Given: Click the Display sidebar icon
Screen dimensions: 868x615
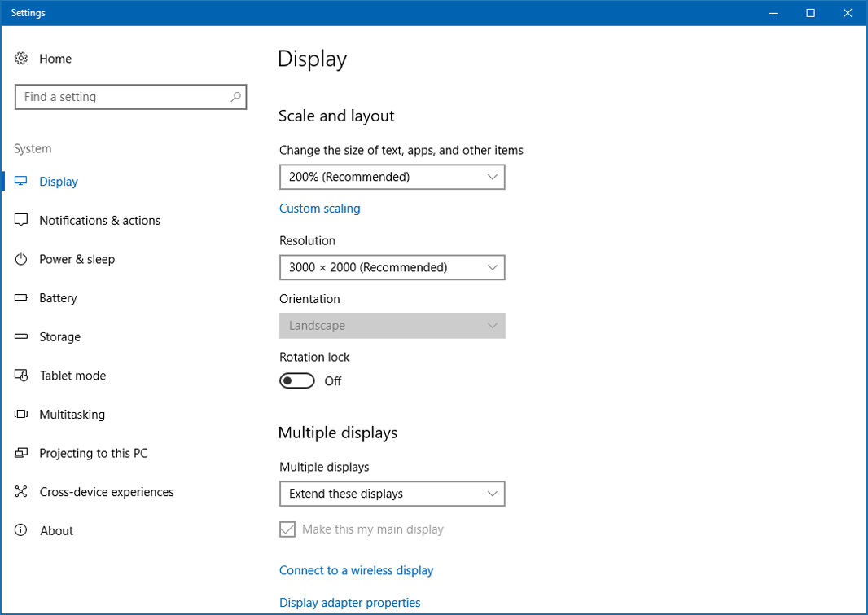Looking at the screenshot, I should click(x=21, y=181).
